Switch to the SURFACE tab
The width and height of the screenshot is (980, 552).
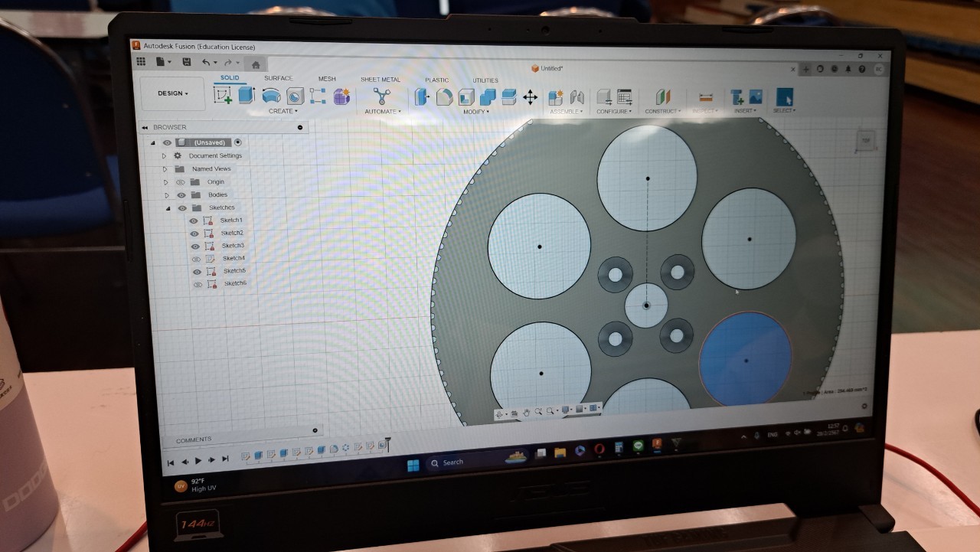point(279,78)
